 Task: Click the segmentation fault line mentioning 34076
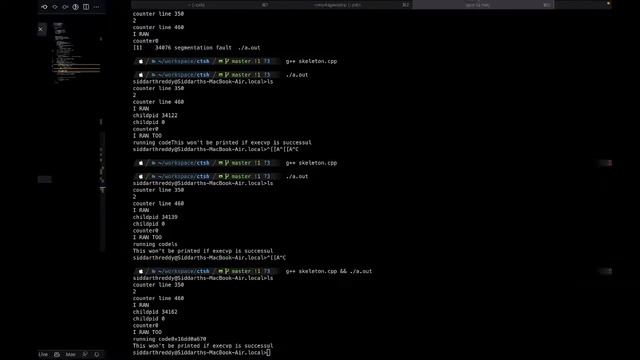(x=196, y=48)
